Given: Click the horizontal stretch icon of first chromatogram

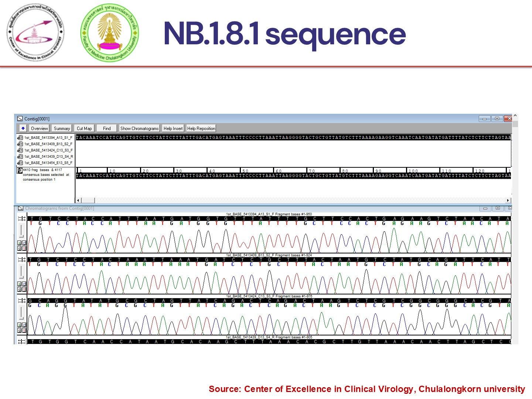Looking at the screenshot, I should (22, 219).
